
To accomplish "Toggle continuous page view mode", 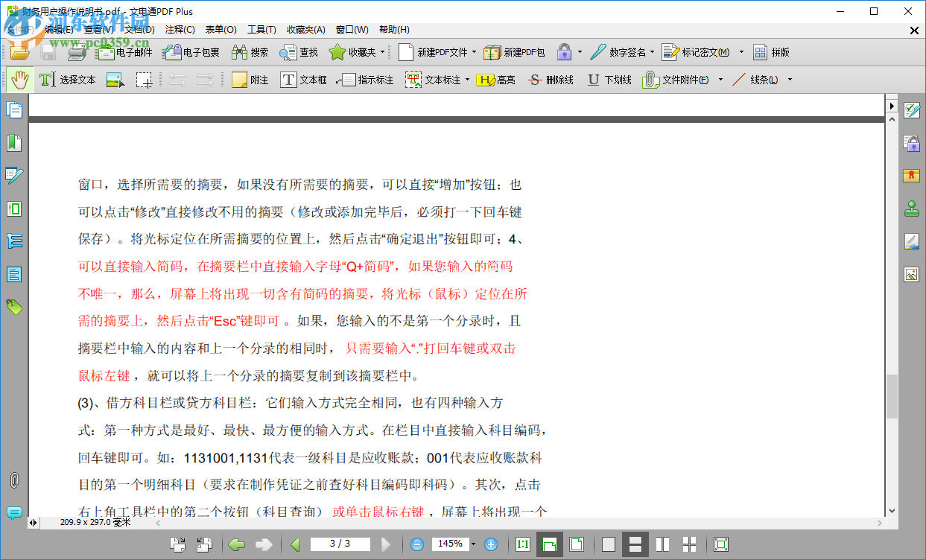I will point(634,544).
